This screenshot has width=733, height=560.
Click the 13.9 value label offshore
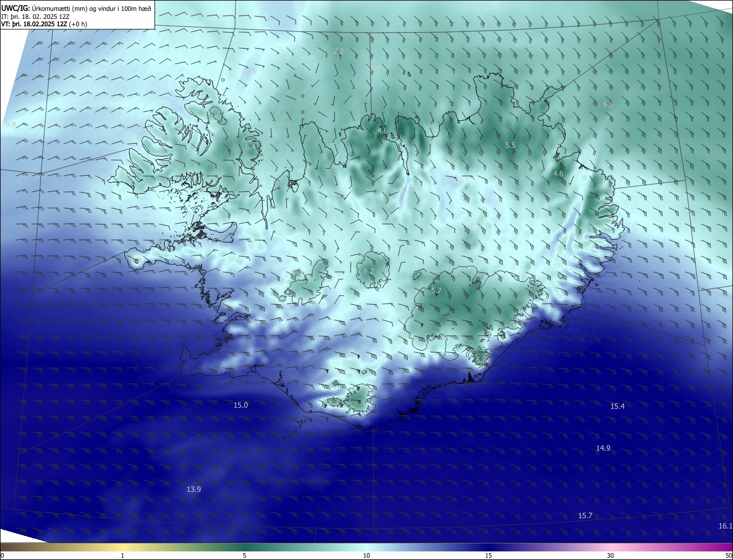(x=194, y=489)
